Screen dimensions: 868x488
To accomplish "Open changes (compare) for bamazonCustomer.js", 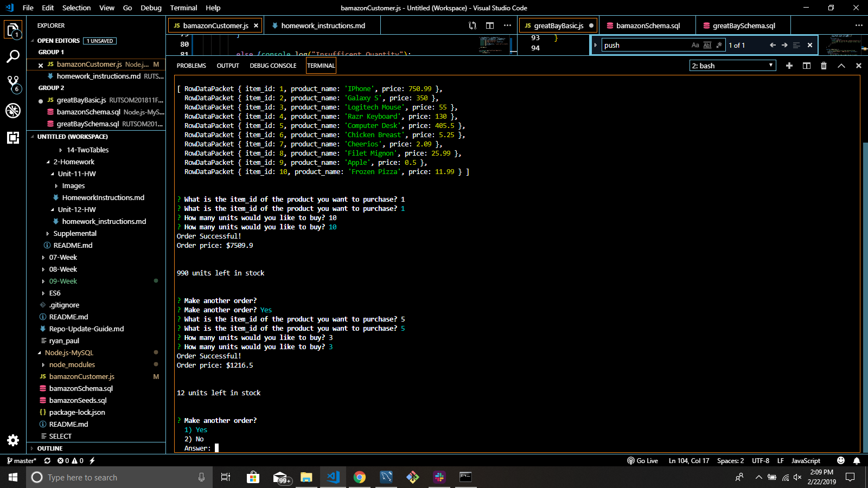I will point(473,25).
